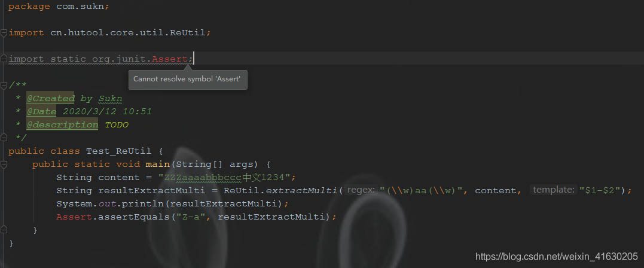Click 'resultExtractMulti' inside the assertEquals call
Screen dimensions: 644x268
click(271, 217)
